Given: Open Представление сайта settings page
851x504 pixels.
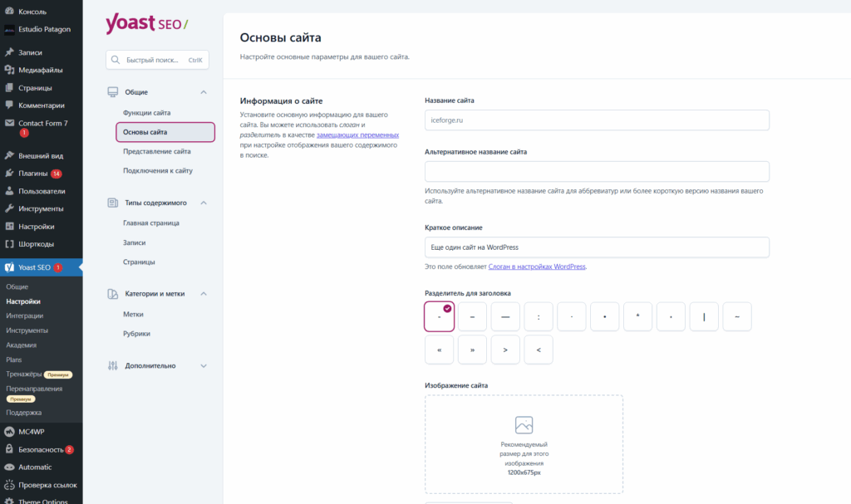Looking at the screenshot, I should pos(157,152).
